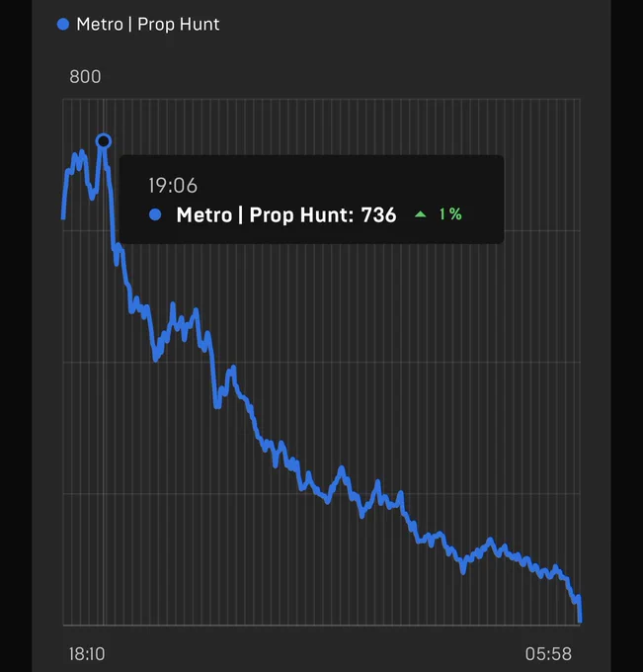Select the highlighted 19:06 data point marker
The height and width of the screenshot is (672, 643).
104,141
